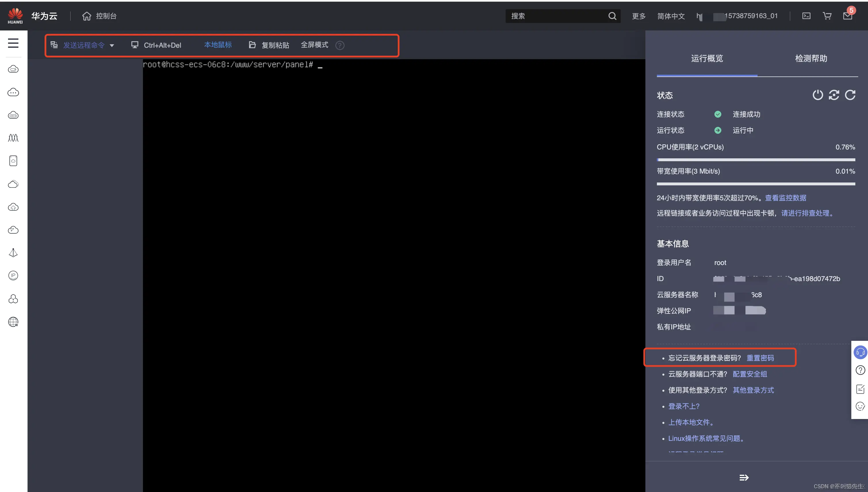Click the 重置密码 link

point(760,358)
